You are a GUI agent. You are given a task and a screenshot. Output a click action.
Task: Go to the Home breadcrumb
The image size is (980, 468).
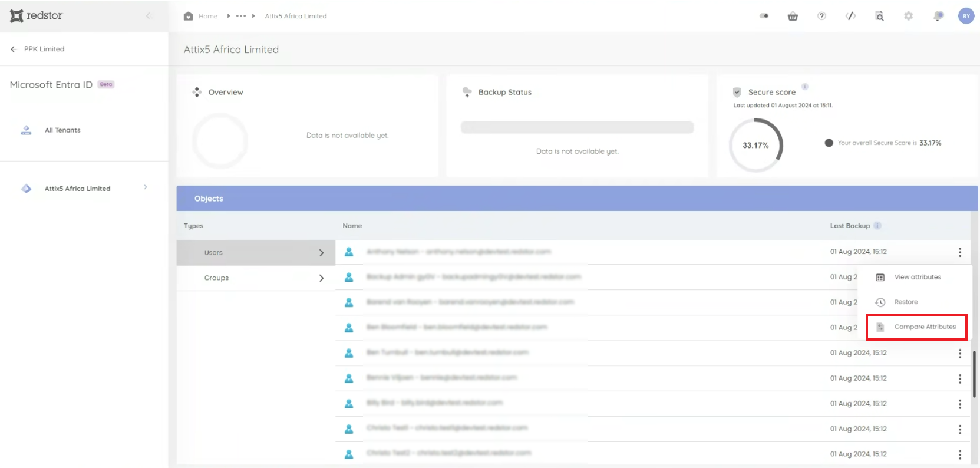208,16
